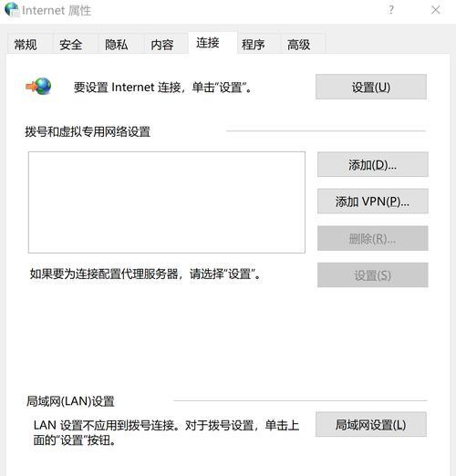This screenshot has width=456, height=476.
Task: Click the disabled 设置(S) button
Action: [x=373, y=275]
